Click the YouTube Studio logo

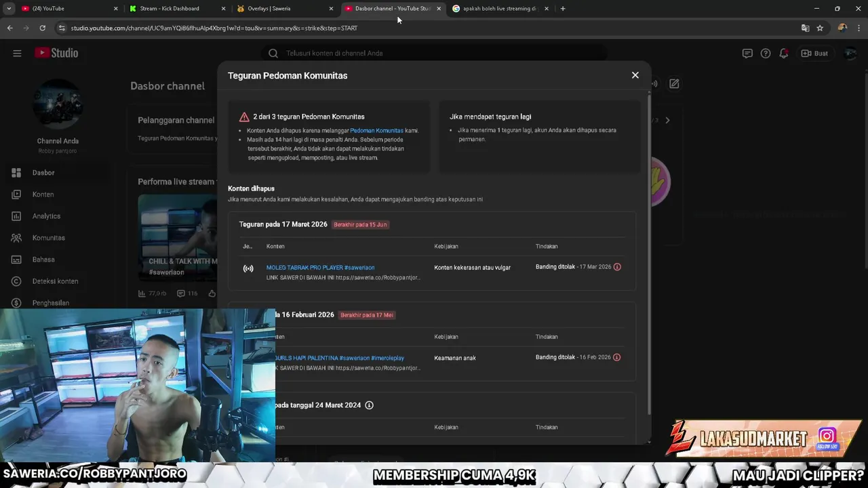57,53
